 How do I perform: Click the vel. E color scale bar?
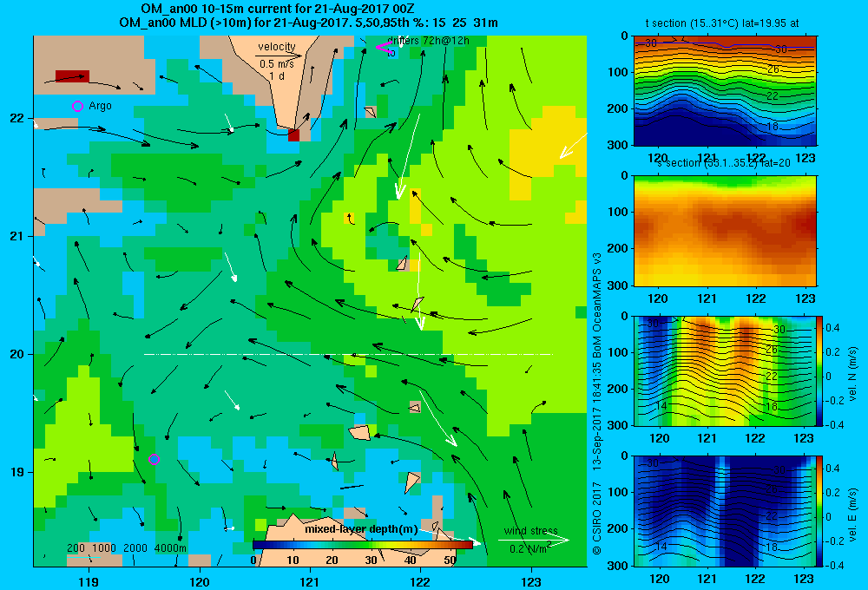[819, 511]
